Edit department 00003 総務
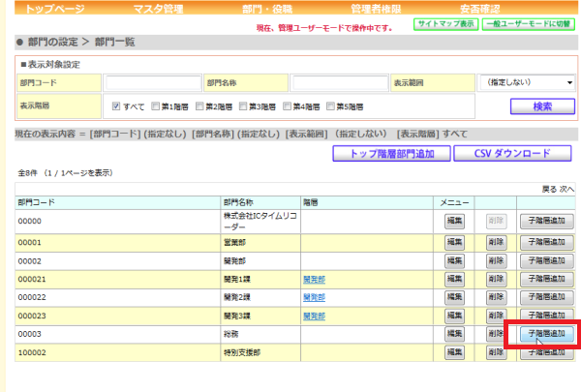 454,334
